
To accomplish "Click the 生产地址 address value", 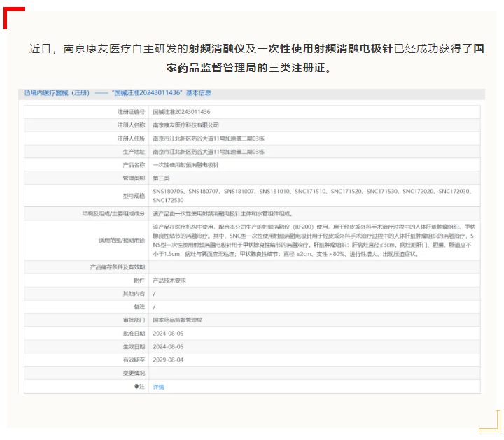I will 209,152.
